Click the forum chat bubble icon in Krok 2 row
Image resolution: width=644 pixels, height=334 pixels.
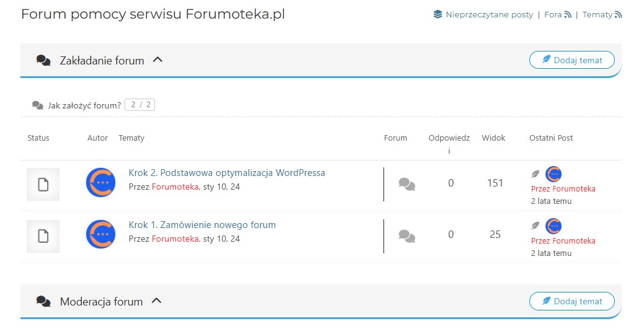coord(407,183)
